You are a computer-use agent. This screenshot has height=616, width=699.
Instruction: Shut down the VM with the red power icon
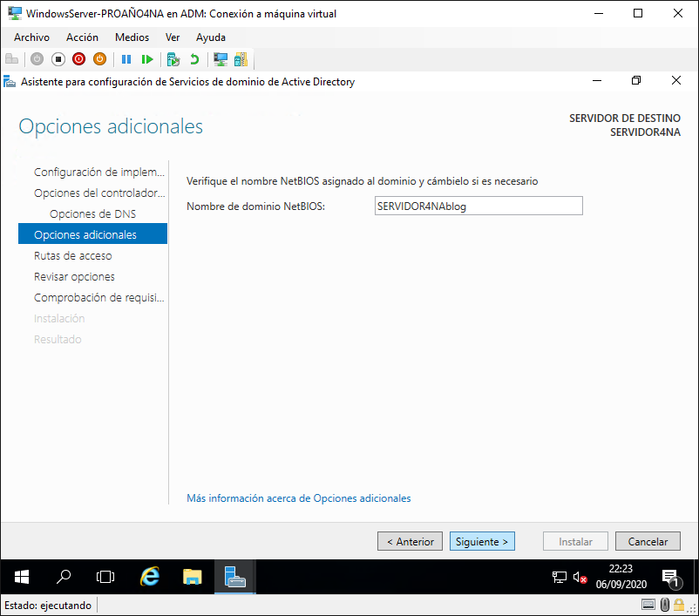(x=78, y=59)
